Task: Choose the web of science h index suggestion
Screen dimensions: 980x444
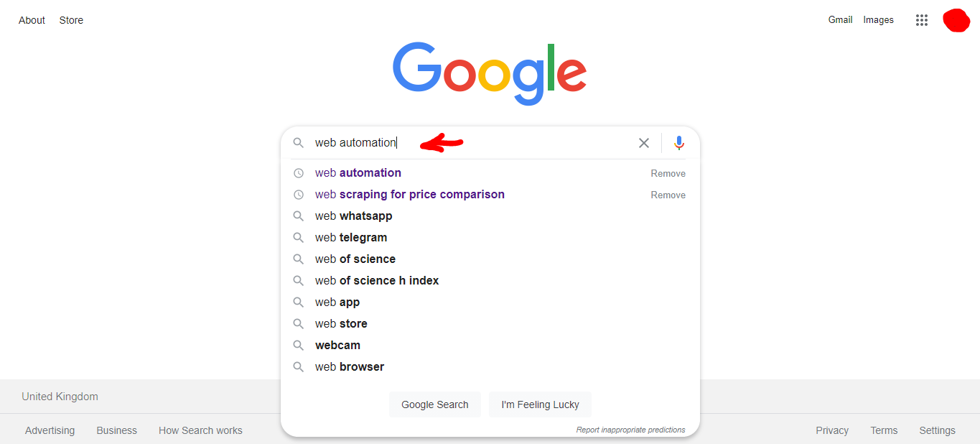Action: pos(377,281)
